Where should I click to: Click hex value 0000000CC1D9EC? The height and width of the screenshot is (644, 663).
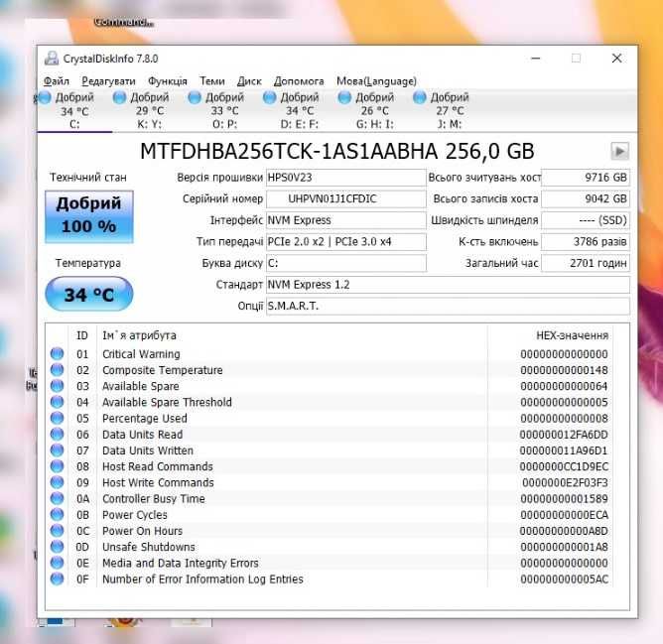(564, 466)
